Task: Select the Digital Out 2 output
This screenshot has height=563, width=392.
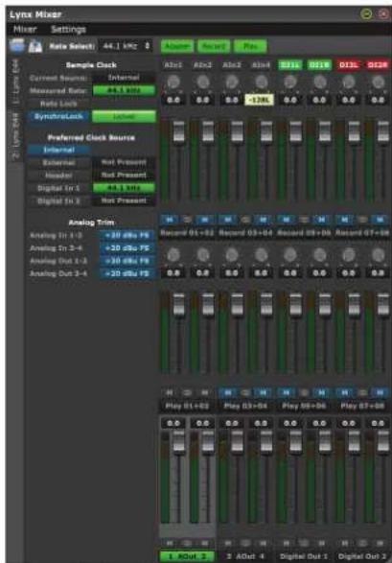Action: (362, 556)
